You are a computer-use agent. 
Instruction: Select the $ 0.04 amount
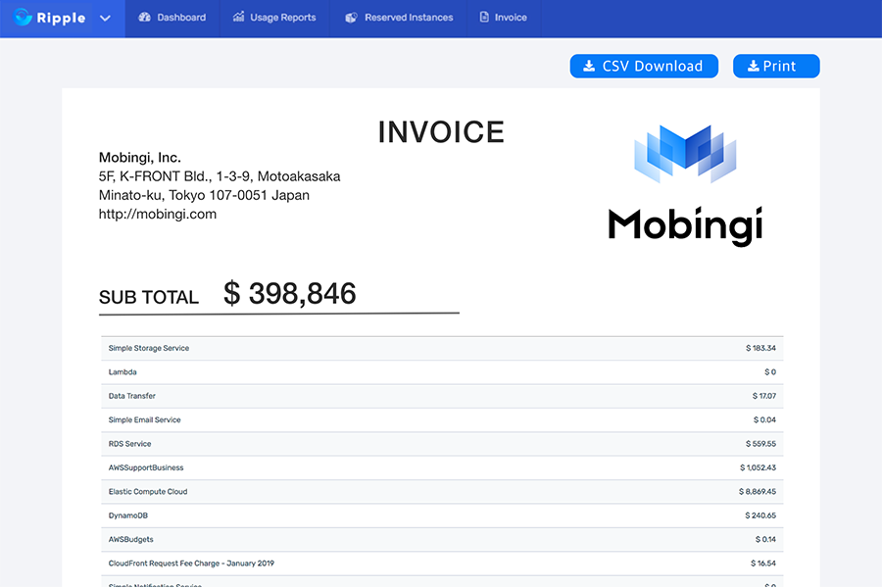point(764,419)
